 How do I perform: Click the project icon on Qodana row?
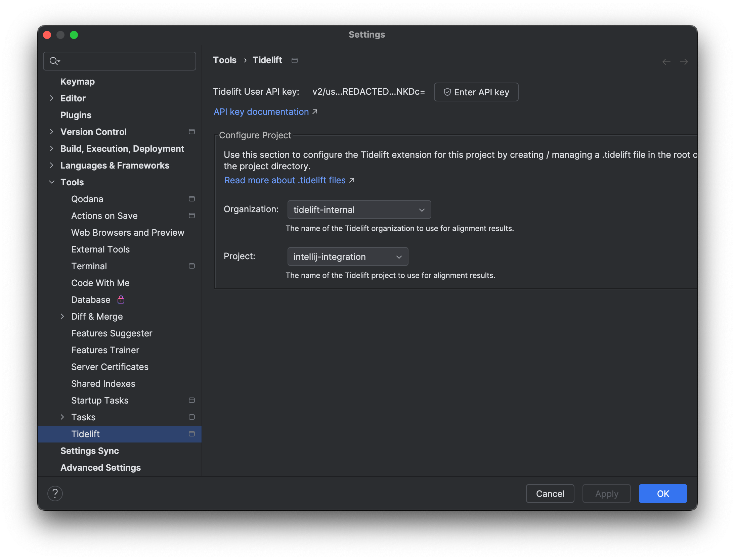(x=192, y=199)
